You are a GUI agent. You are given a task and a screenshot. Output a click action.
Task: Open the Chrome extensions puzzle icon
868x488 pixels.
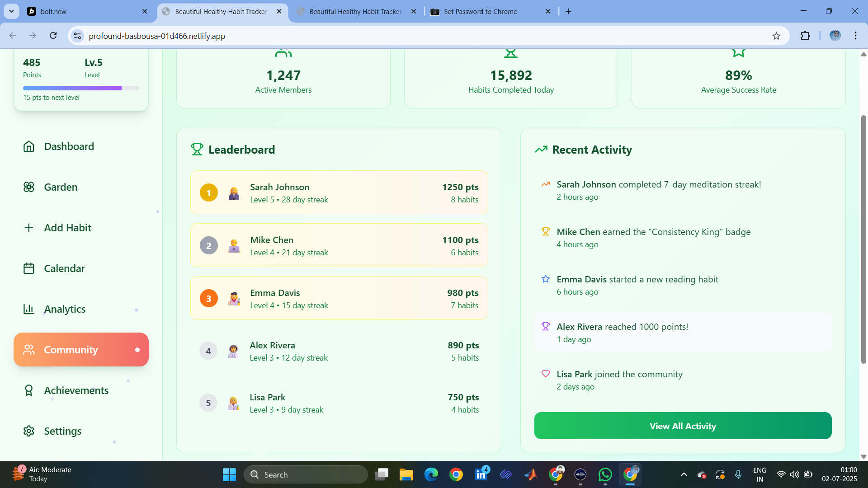click(805, 36)
